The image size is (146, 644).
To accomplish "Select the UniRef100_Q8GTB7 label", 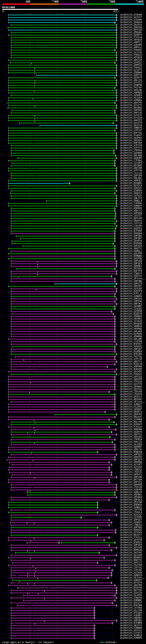I will (x=131, y=286).
